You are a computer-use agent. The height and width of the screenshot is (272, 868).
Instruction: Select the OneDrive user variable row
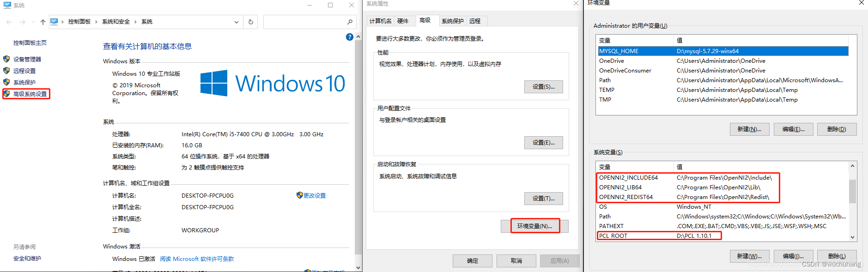click(x=723, y=60)
